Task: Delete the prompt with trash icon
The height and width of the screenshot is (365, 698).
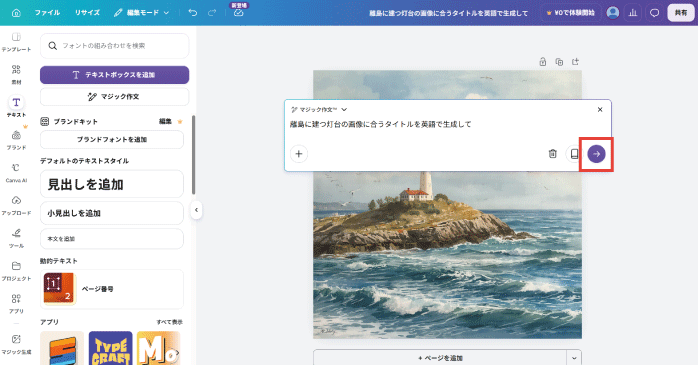Action: click(x=552, y=154)
